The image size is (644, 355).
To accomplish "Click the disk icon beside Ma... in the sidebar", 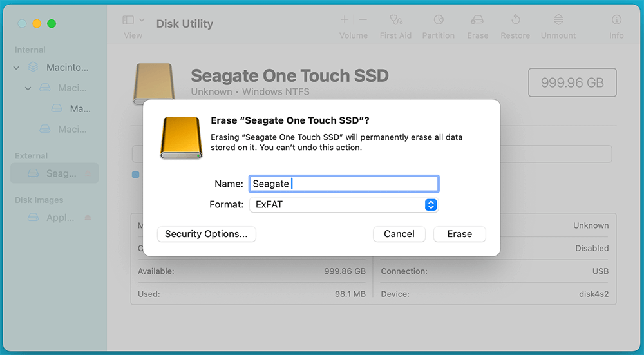I will click(x=57, y=108).
